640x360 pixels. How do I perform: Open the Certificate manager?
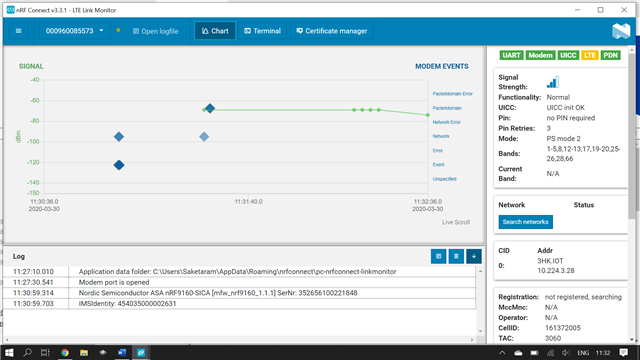(331, 31)
